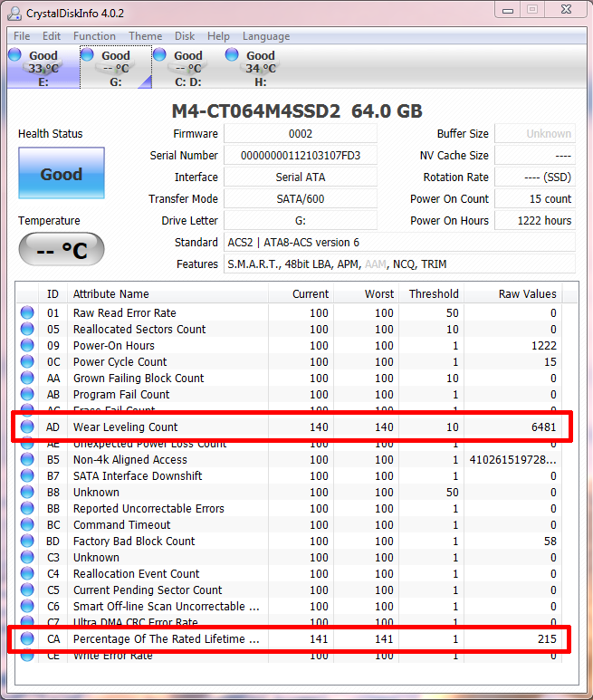Click the temperature display button
The height and width of the screenshot is (700, 593).
coord(62,249)
